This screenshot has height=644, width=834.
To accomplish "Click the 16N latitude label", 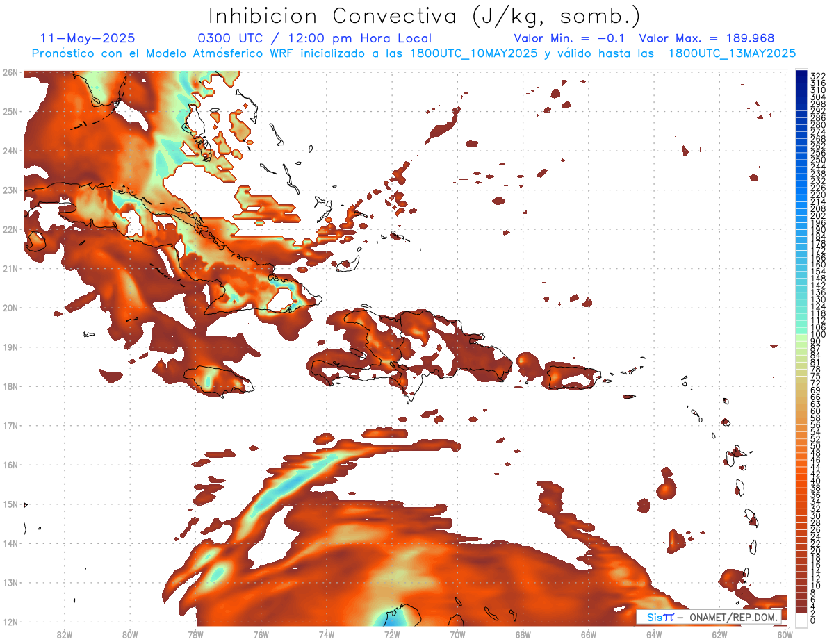I will [x=10, y=465].
